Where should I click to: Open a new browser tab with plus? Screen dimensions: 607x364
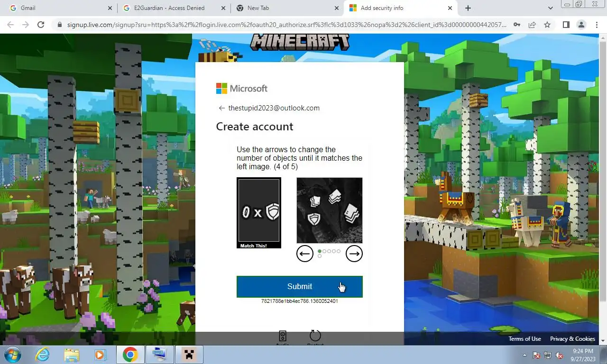(x=468, y=8)
